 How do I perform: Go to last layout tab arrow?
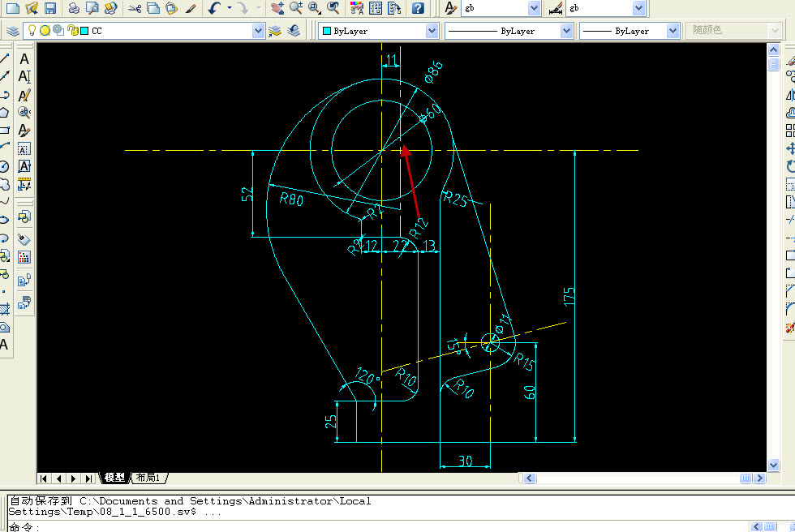pyautogui.click(x=89, y=478)
